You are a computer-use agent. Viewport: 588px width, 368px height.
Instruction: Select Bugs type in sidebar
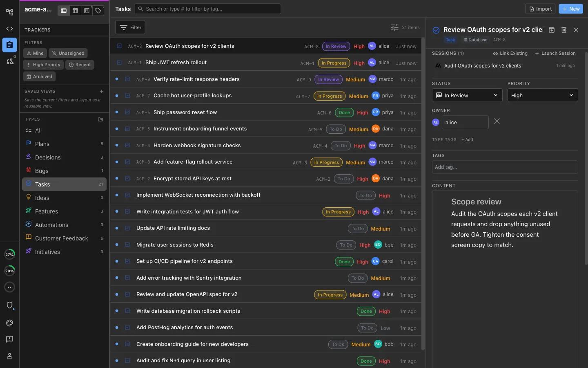64,171
